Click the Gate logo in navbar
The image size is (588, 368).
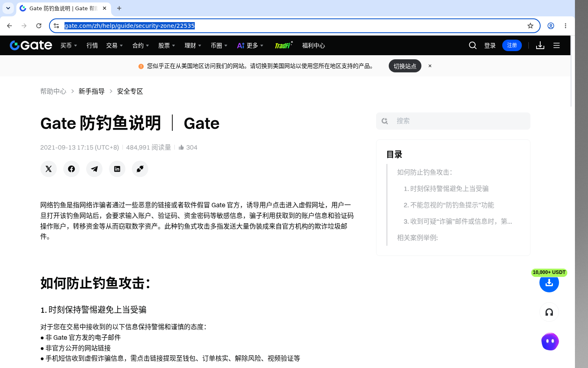(31, 45)
